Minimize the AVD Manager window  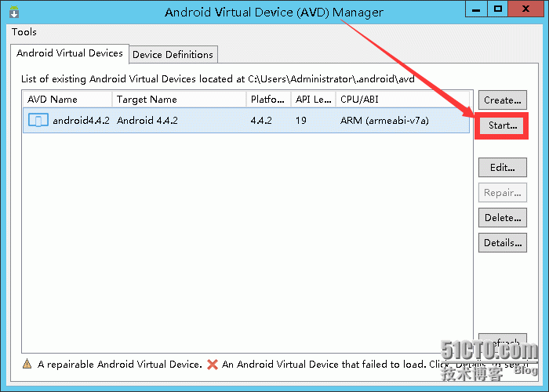tap(476, 9)
